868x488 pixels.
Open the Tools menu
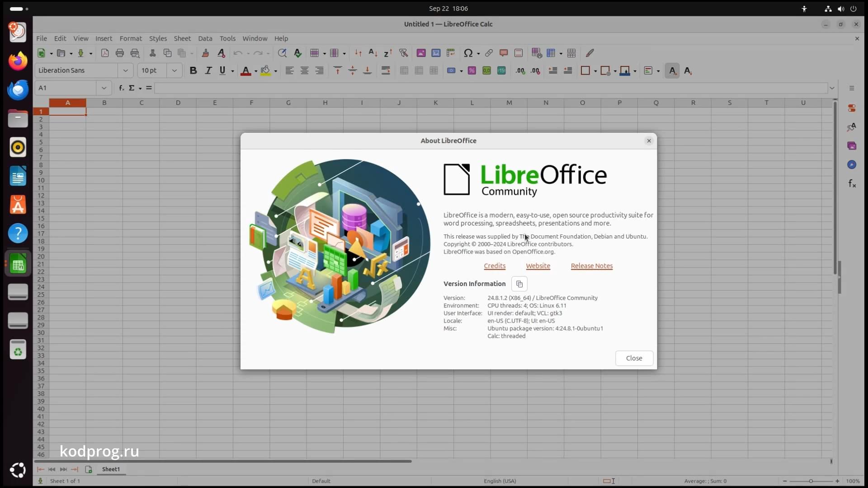pos(227,38)
